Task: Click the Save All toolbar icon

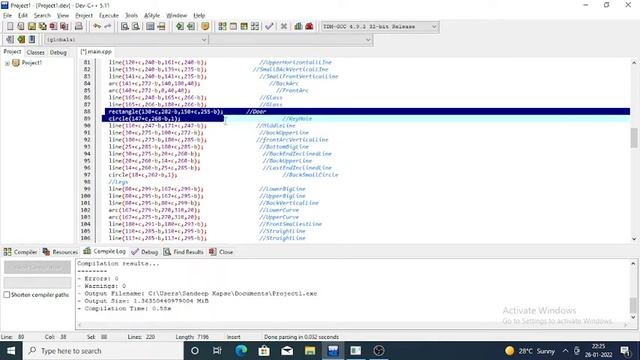Action: [x=42, y=27]
